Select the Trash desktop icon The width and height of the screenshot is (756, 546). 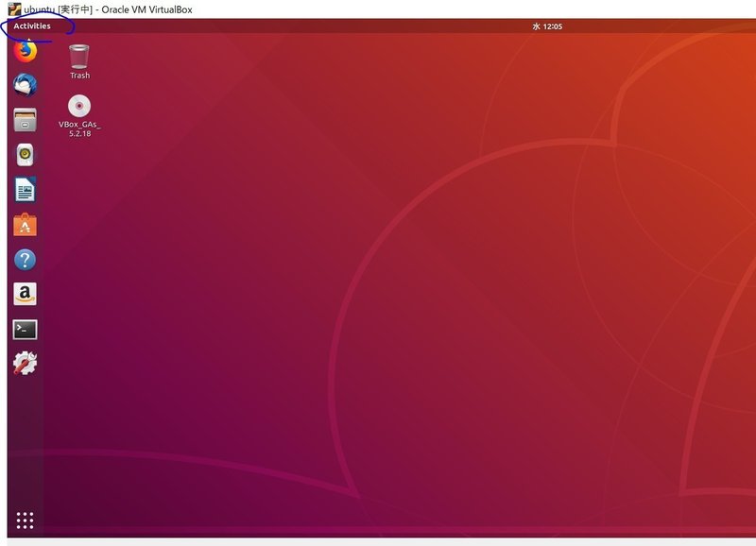[79, 57]
